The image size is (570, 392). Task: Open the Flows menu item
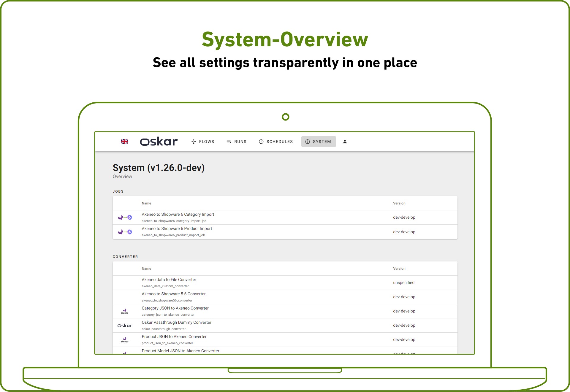(x=203, y=142)
